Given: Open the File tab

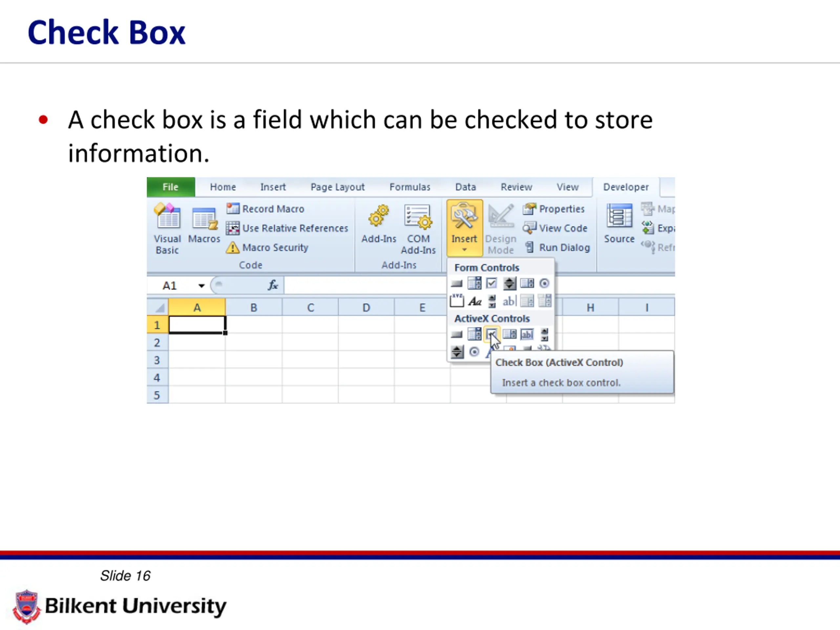Looking at the screenshot, I should click(x=171, y=187).
